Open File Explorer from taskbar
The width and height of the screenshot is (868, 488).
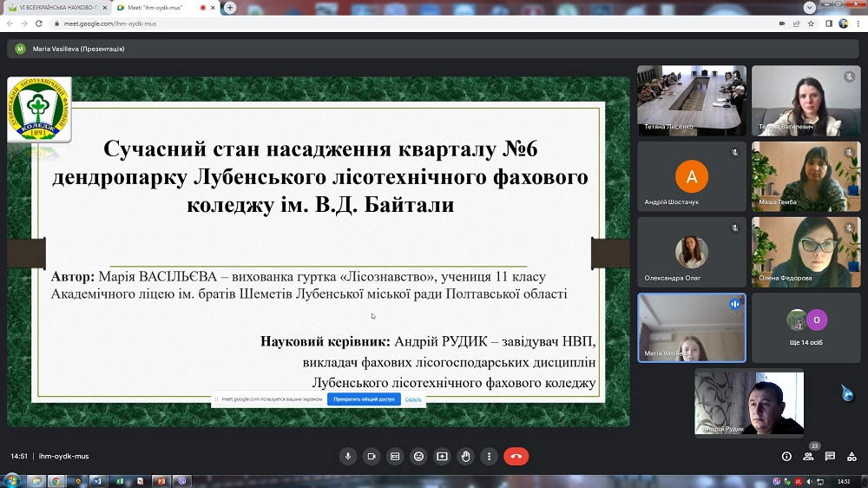[36, 481]
